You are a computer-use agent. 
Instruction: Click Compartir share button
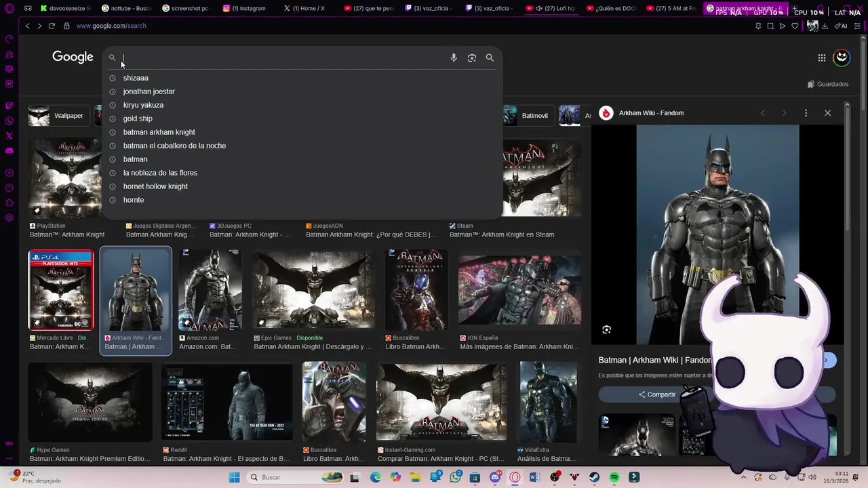tap(657, 394)
